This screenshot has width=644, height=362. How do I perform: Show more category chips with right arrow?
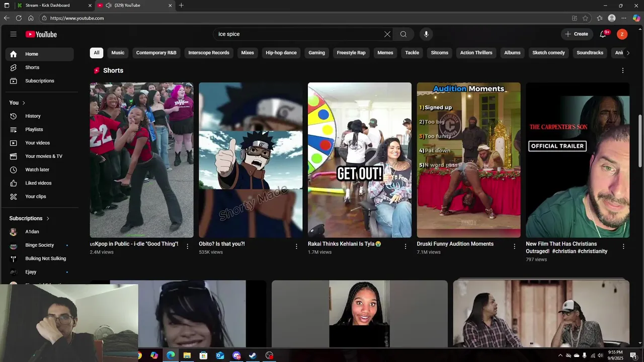pos(627,53)
